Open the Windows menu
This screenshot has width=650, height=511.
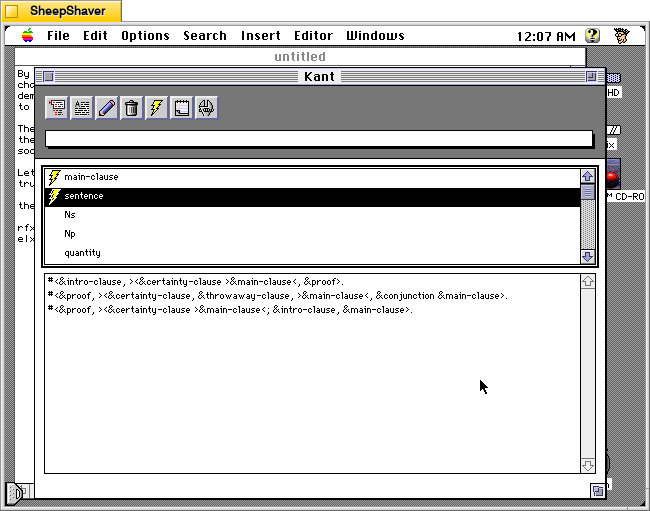[375, 36]
